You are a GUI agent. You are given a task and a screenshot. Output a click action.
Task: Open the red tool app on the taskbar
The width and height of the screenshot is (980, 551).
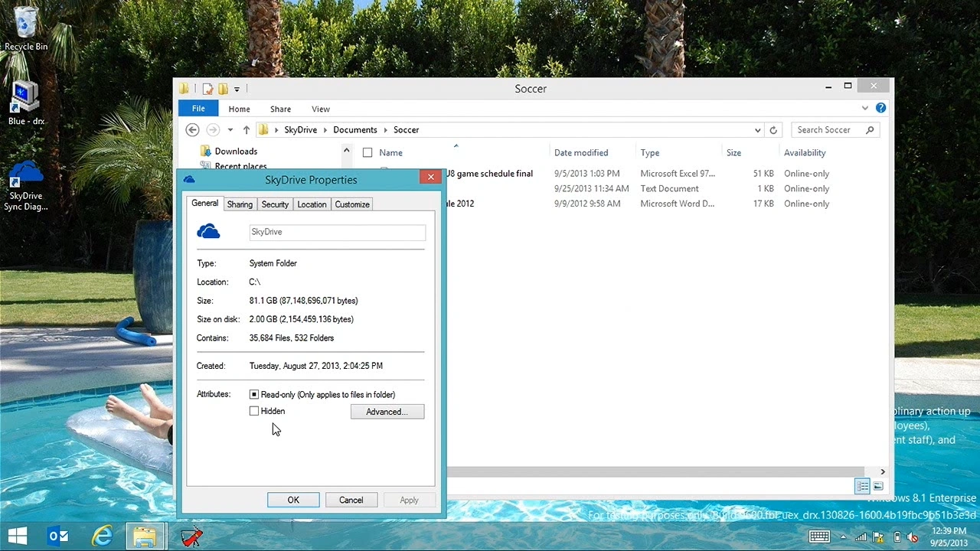point(191,536)
